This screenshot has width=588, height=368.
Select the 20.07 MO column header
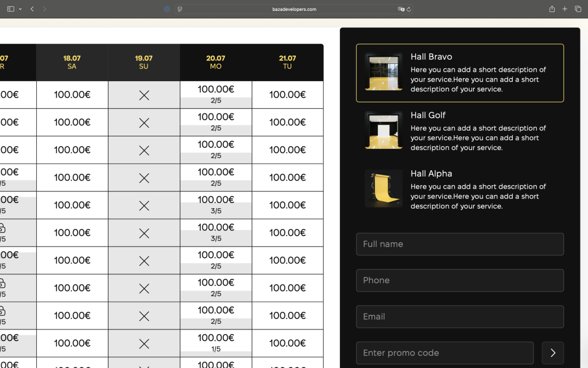pyautogui.click(x=216, y=62)
